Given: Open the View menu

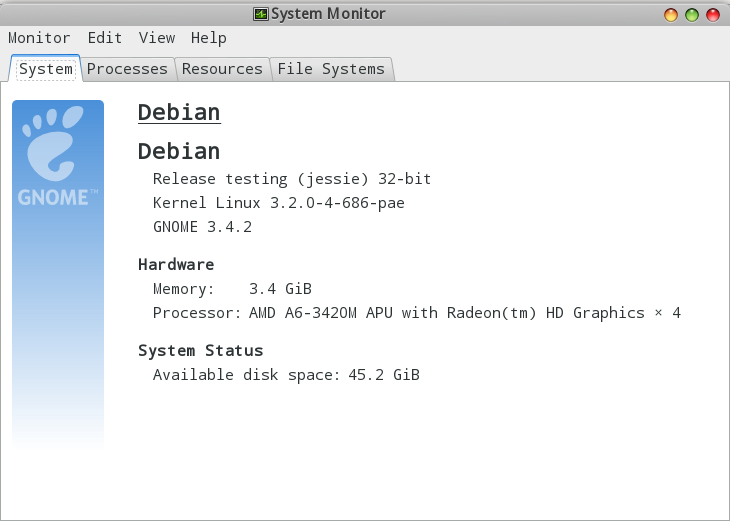Looking at the screenshot, I should [157, 38].
